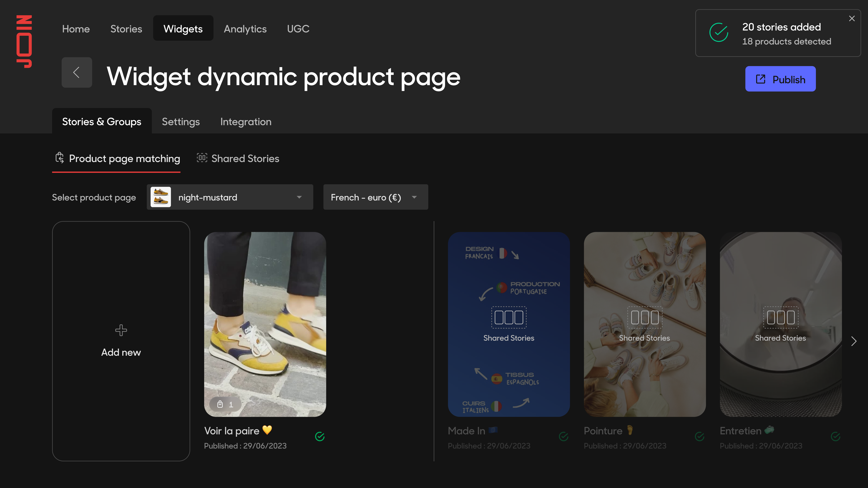This screenshot has width=868, height=488.
Task: Open the Home menu item
Action: (x=76, y=29)
